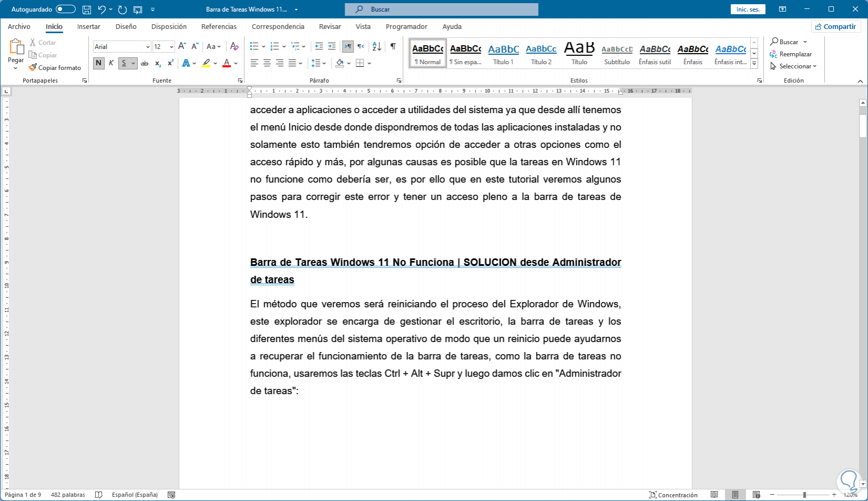The image size is (868, 501).
Task: Apply the red font color
Action: [x=227, y=63]
